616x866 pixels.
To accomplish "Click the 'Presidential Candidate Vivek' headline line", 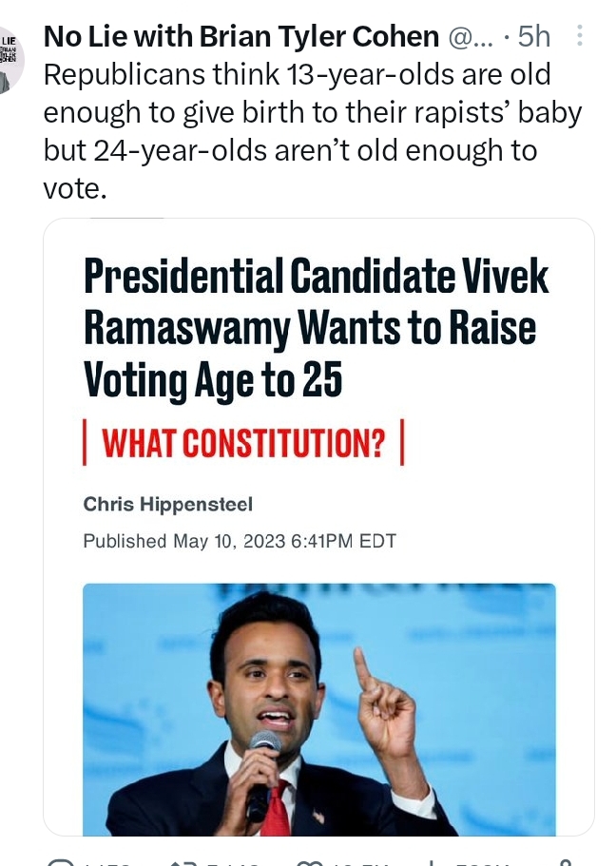I will click(316, 276).
